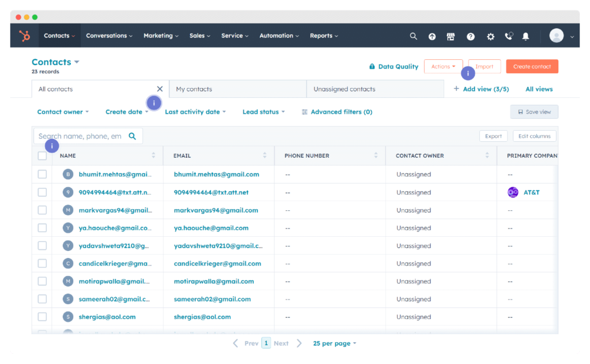Image resolution: width=590 pixels, height=364 pixels.
Task: Sort by the Phone Number column arrows
Action: coord(376,156)
